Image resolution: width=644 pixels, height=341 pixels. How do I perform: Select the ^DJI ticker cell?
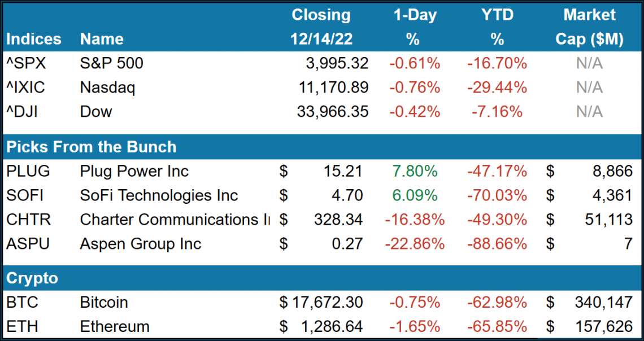24,112
